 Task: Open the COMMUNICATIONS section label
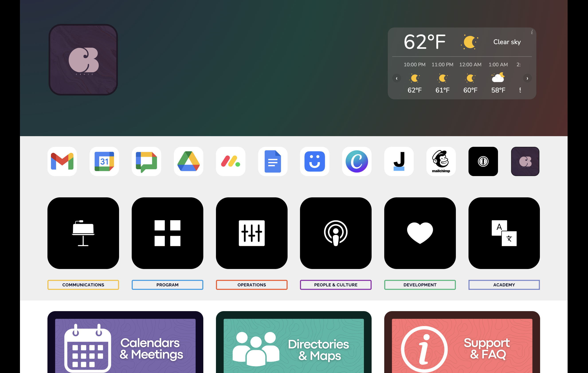pyautogui.click(x=83, y=285)
